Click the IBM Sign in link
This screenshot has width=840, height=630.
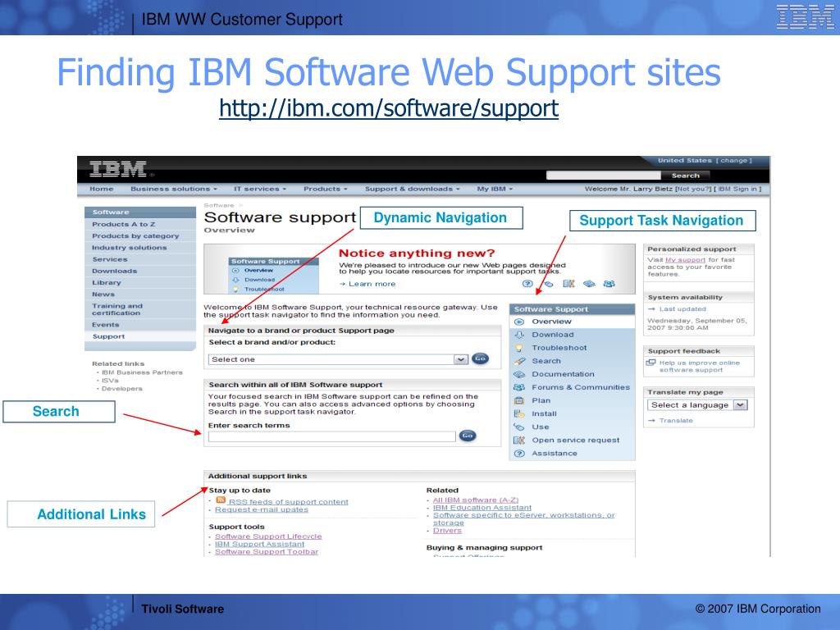tap(737, 189)
